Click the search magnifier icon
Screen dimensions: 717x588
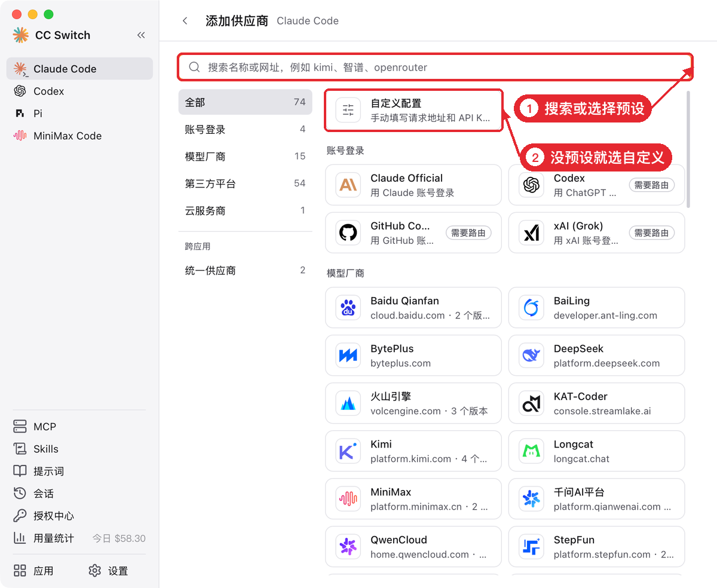[x=194, y=67]
